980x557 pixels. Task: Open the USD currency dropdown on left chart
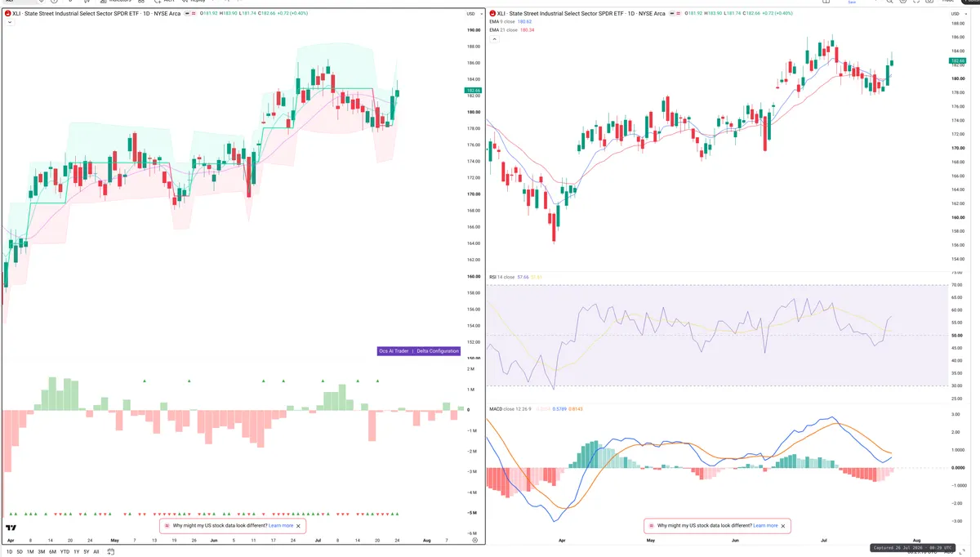(473, 14)
